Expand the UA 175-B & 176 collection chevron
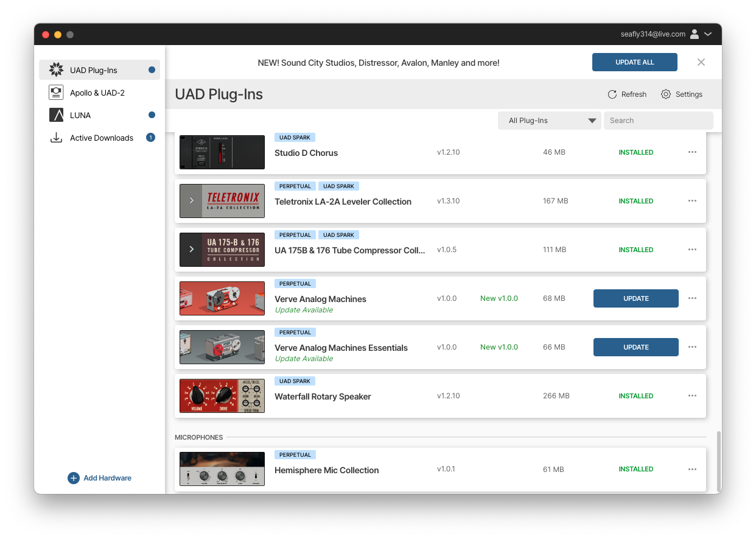Image resolution: width=756 pixels, height=539 pixels. click(191, 250)
